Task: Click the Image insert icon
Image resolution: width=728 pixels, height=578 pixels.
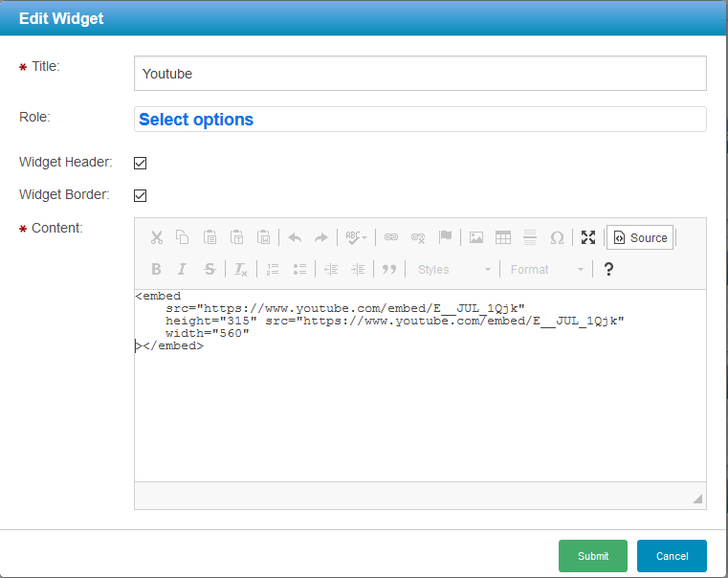Action: [x=475, y=237]
